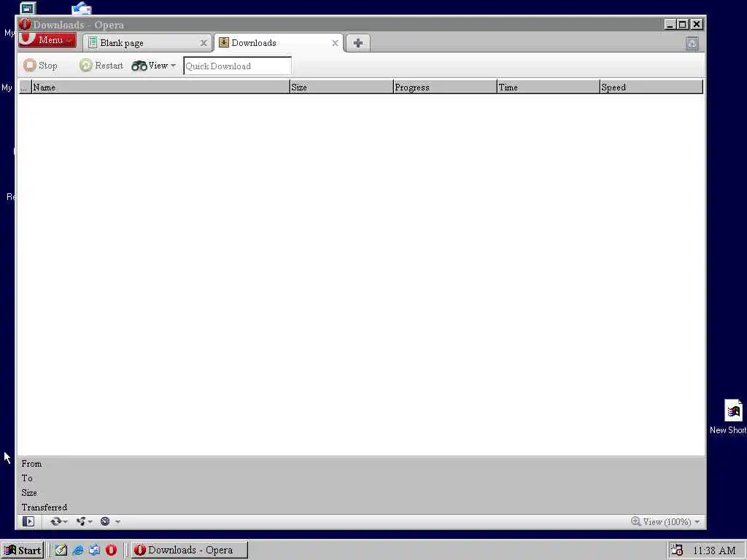Image resolution: width=747 pixels, height=560 pixels.
Task: Sort by the Time column header
Action: [x=549, y=87]
